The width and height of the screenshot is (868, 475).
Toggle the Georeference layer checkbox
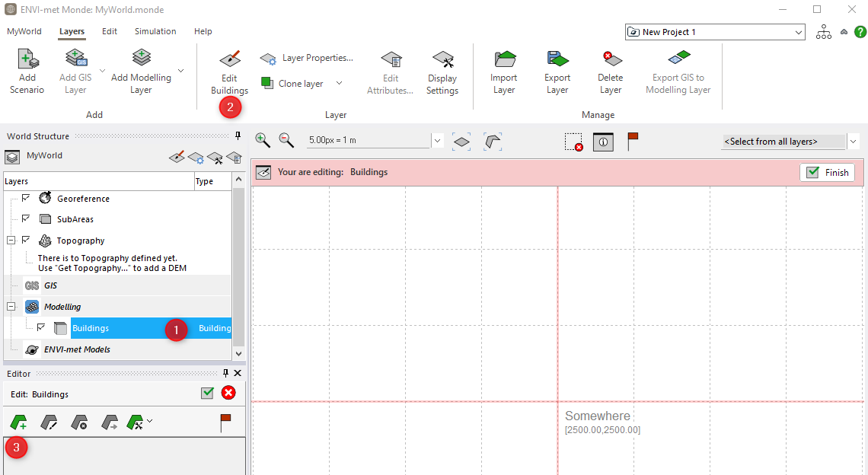pos(26,198)
